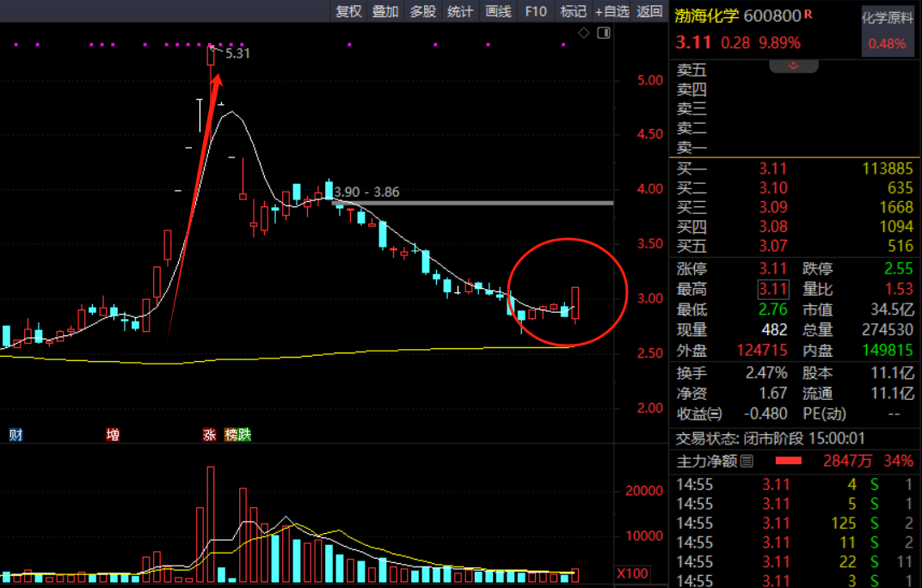
Task: Activate the 画线 drawing tool
Action: point(498,11)
